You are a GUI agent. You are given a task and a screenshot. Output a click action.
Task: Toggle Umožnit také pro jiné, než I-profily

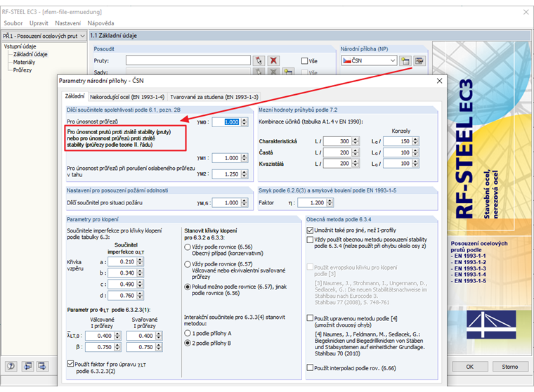pyautogui.click(x=310, y=230)
